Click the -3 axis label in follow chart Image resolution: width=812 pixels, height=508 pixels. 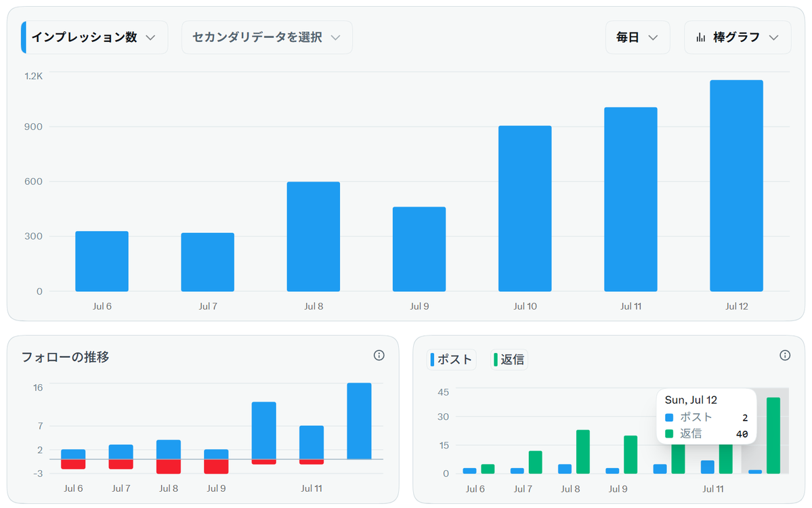click(x=38, y=474)
